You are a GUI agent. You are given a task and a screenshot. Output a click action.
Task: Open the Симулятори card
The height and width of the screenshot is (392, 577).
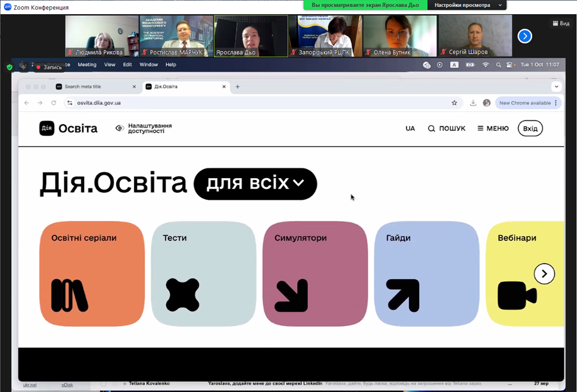tap(315, 274)
